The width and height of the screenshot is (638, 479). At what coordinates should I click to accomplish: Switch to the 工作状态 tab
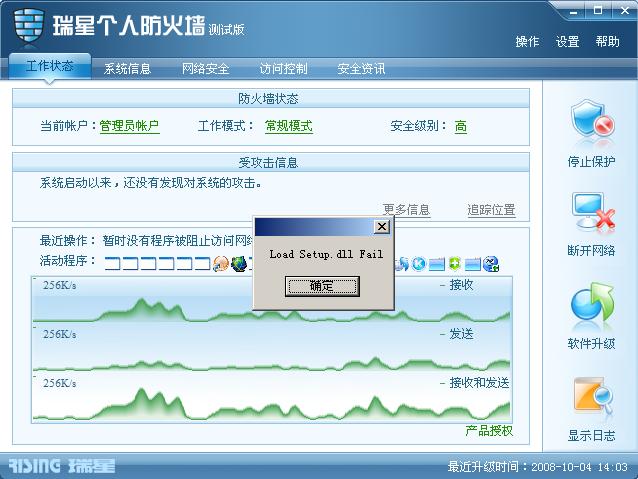point(50,66)
